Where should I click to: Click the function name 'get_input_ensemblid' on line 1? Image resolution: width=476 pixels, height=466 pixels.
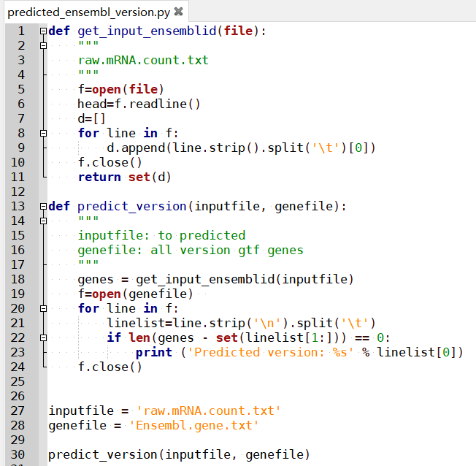click(147, 31)
